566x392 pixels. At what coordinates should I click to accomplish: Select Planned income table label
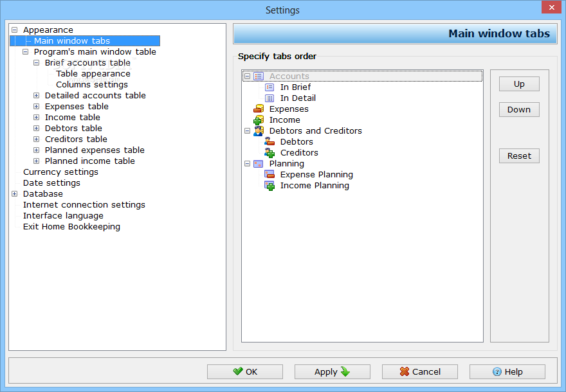tap(90, 161)
